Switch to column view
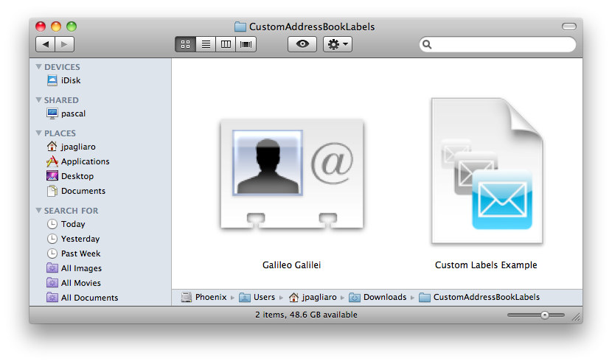 pyautogui.click(x=226, y=44)
